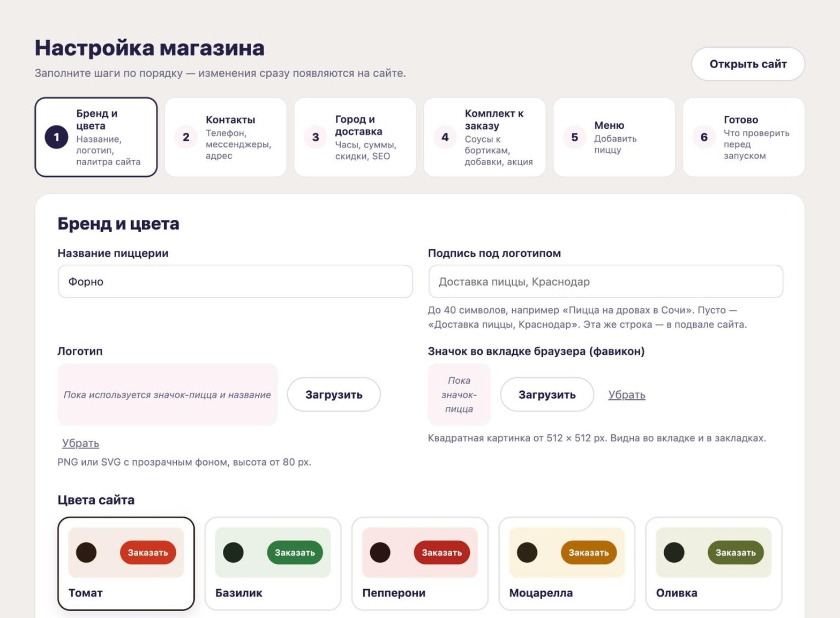Image resolution: width=840 pixels, height=618 pixels.
Task: Open the site with 'Открыть сайт' button
Action: 748,64
